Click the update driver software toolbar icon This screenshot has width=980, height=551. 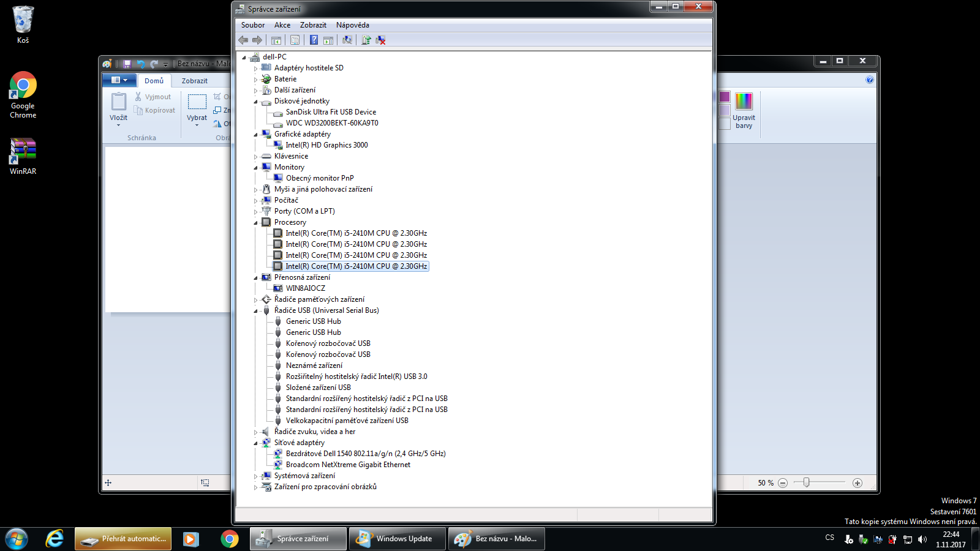[366, 40]
